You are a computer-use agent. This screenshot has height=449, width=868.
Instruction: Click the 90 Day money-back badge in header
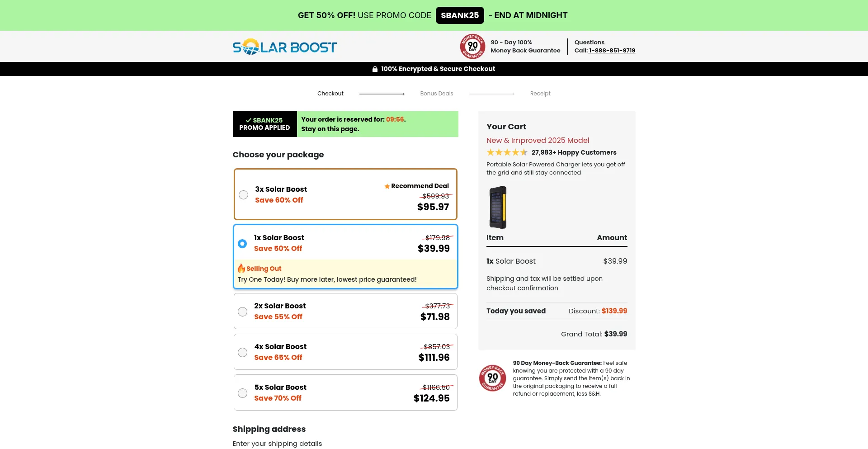pos(472,47)
